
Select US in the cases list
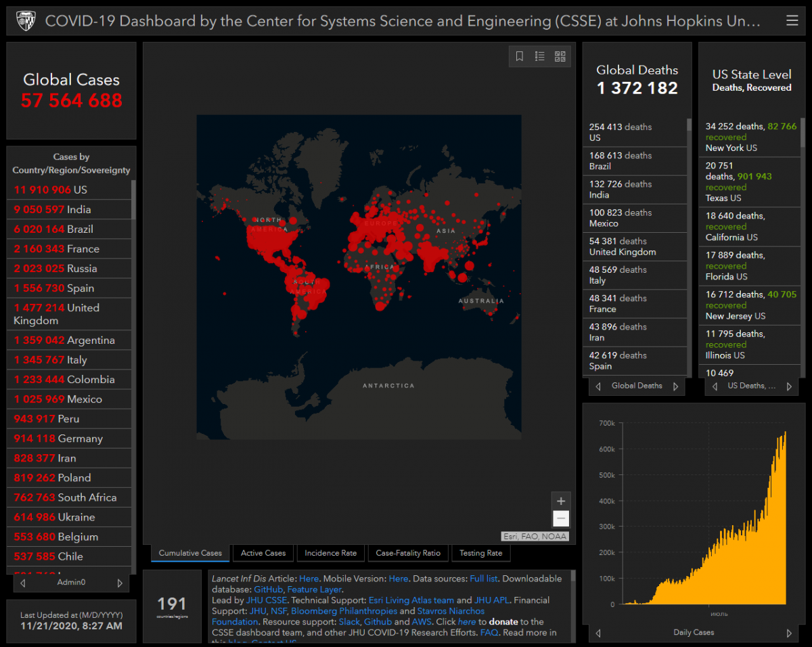(x=69, y=189)
